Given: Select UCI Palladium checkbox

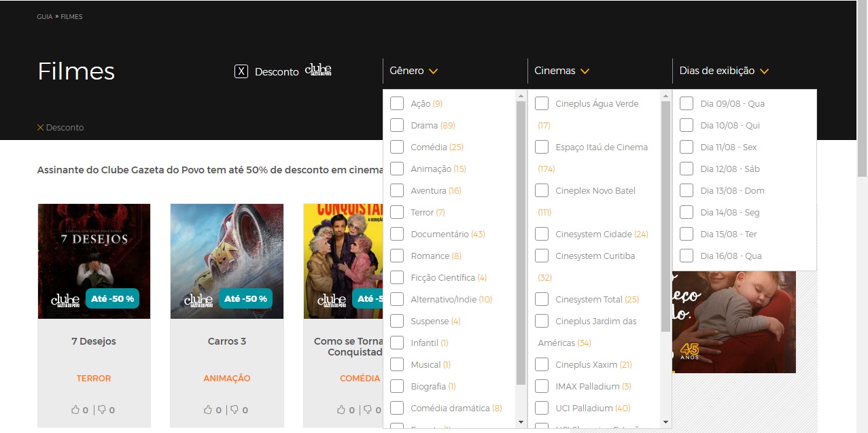Looking at the screenshot, I should click(542, 408).
